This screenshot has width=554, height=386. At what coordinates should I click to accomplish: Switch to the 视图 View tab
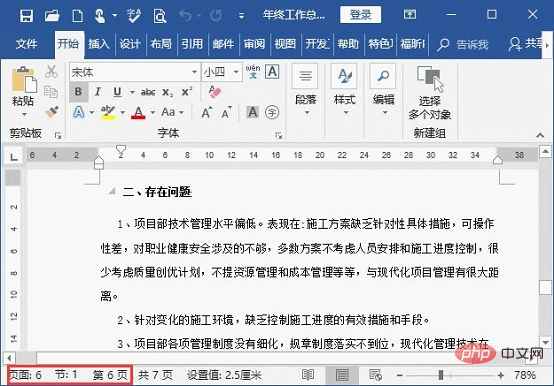click(x=285, y=44)
